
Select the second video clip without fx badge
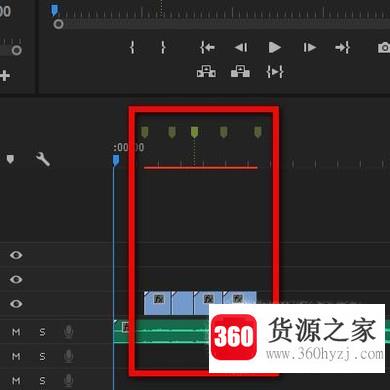182,303
